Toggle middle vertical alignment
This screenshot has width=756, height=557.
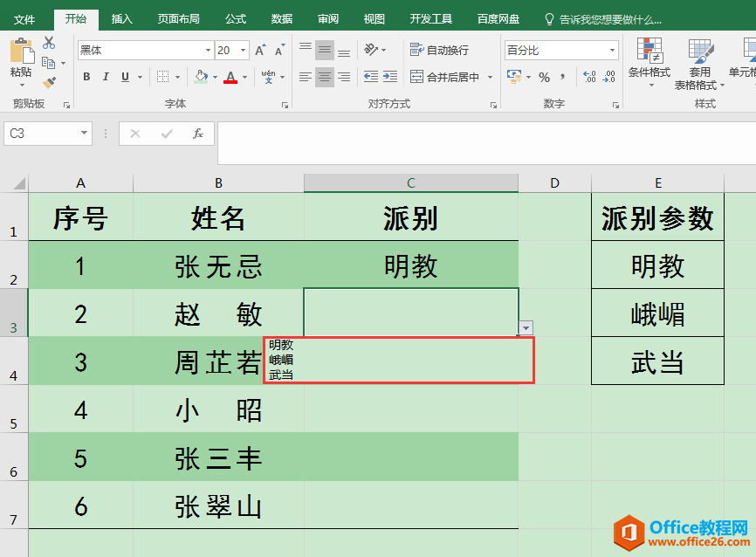(325, 50)
